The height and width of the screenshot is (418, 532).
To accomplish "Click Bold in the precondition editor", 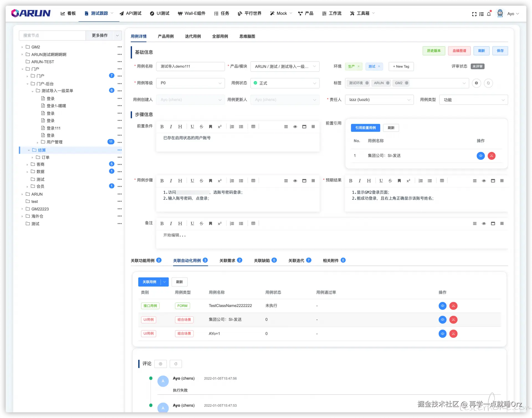I will pos(162,127).
